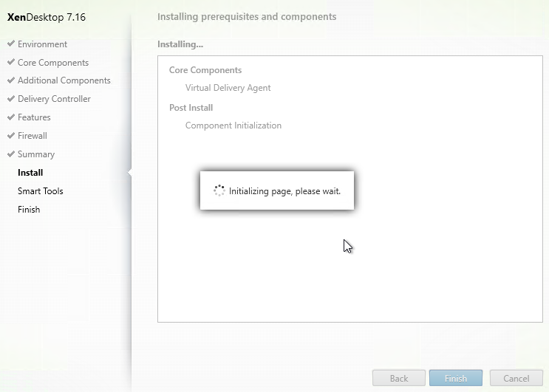Click the Delivery Controller checkmark icon

11,98
